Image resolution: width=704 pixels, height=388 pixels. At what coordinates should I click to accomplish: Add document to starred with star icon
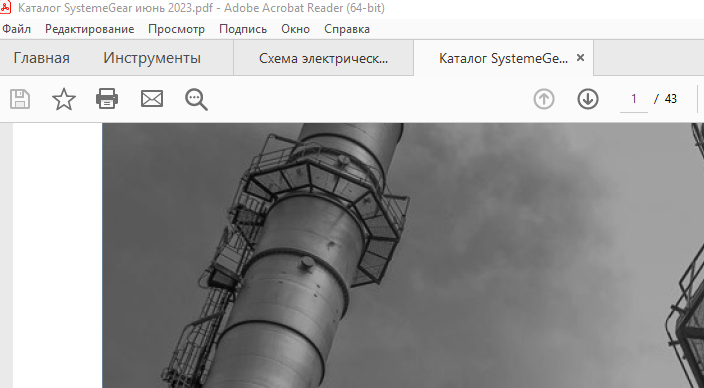tap(64, 99)
